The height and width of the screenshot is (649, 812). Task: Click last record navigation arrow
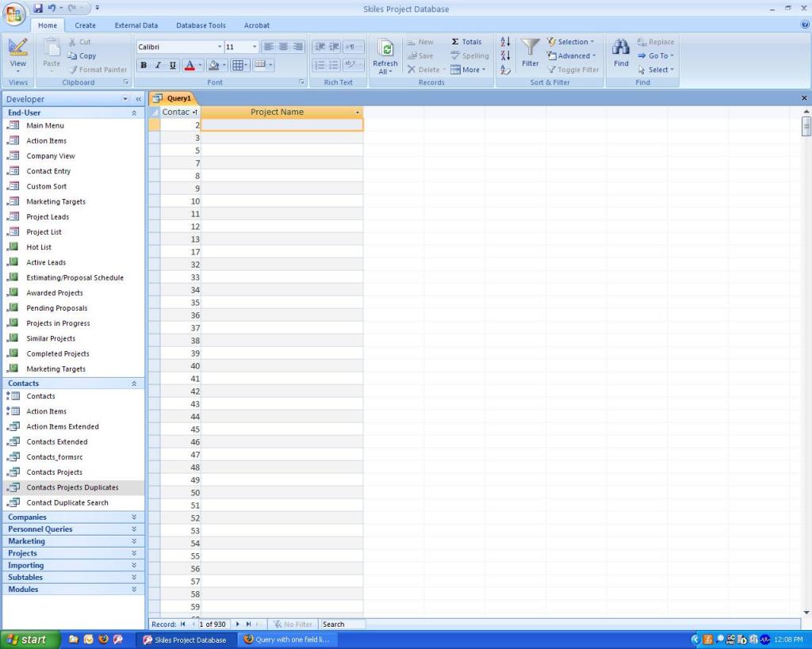pyautogui.click(x=248, y=624)
